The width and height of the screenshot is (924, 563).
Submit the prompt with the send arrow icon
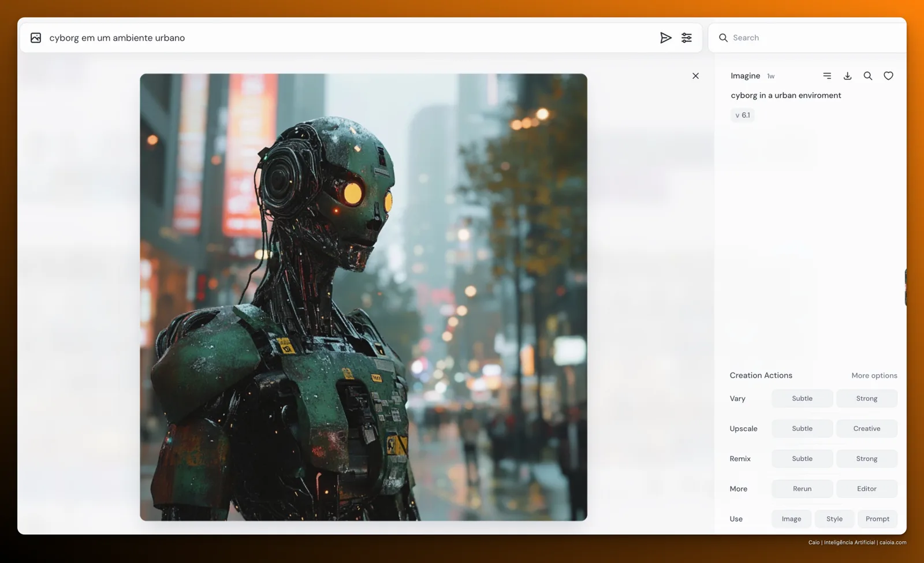[x=665, y=38]
